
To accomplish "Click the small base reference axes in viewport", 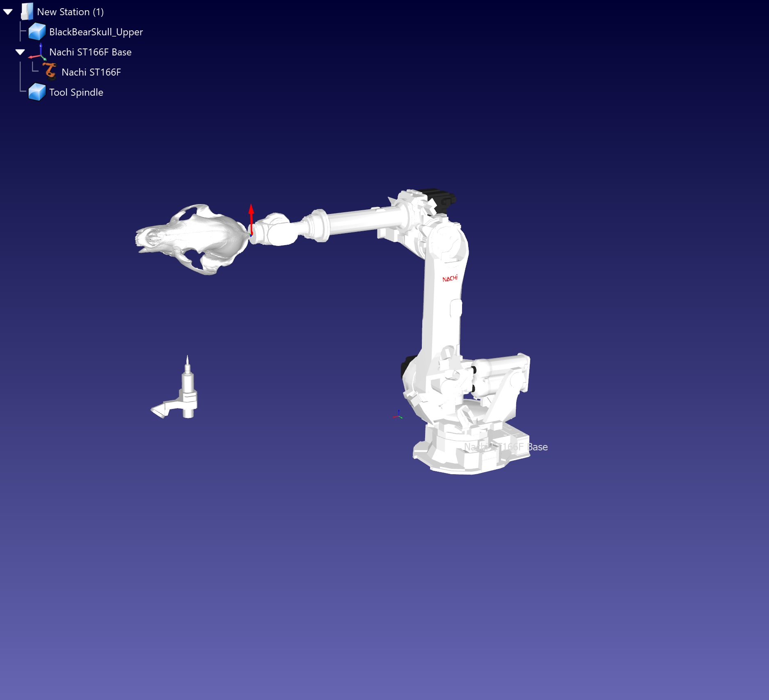I will [398, 415].
